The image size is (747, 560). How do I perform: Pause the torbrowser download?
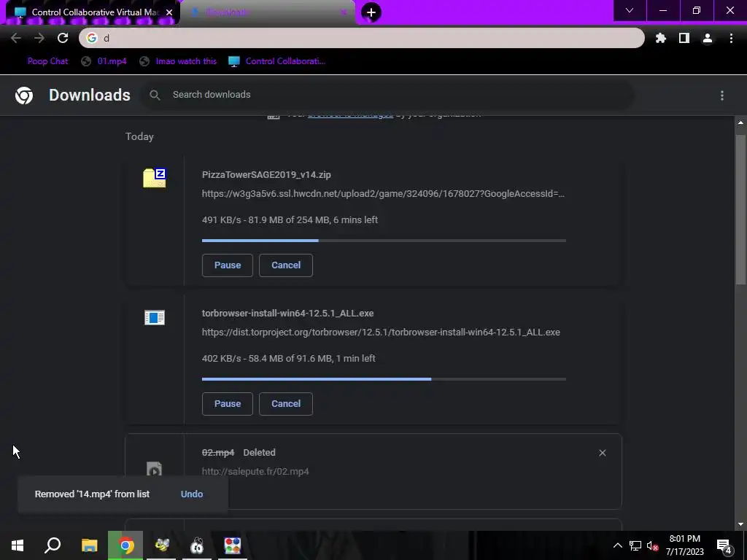228,404
